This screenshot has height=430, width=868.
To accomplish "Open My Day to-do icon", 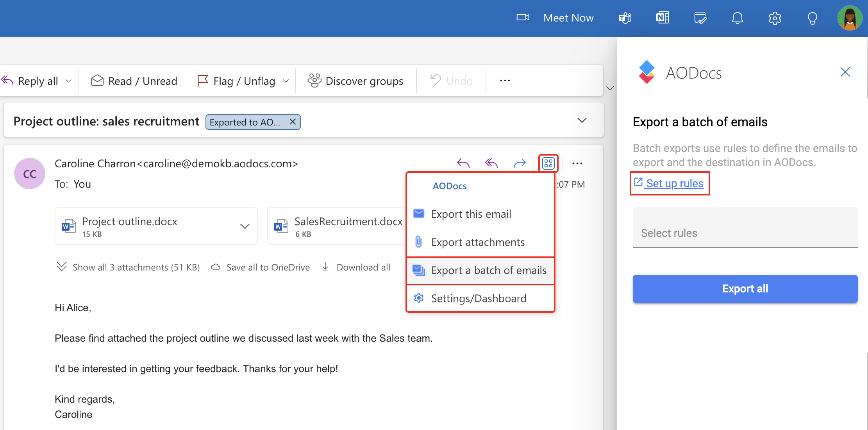I will click(700, 18).
